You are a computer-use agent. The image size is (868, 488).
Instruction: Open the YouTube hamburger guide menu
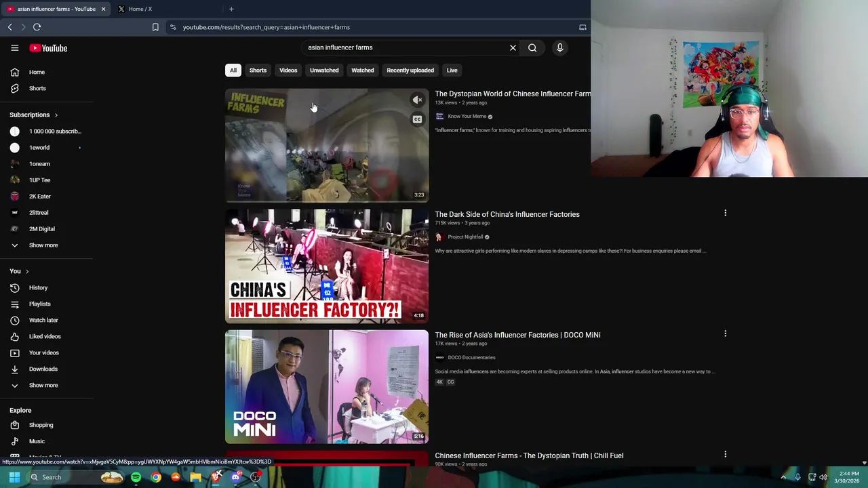[14, 48]
